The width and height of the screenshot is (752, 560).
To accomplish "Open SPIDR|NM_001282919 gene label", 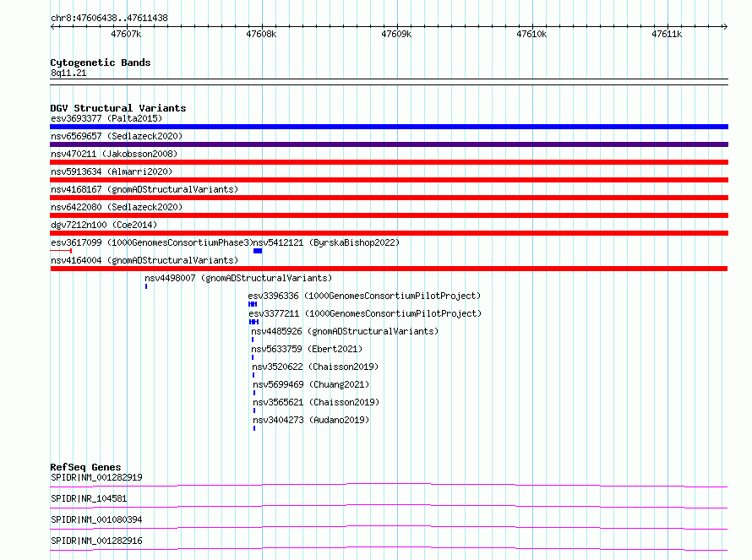I will (96, 477).
